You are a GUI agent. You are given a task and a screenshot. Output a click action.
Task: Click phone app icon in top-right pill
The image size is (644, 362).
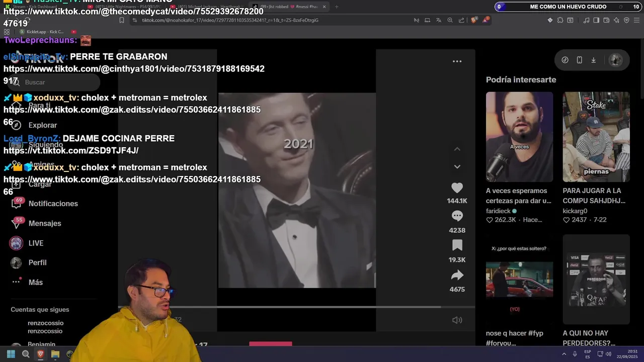tap(579, 60)
